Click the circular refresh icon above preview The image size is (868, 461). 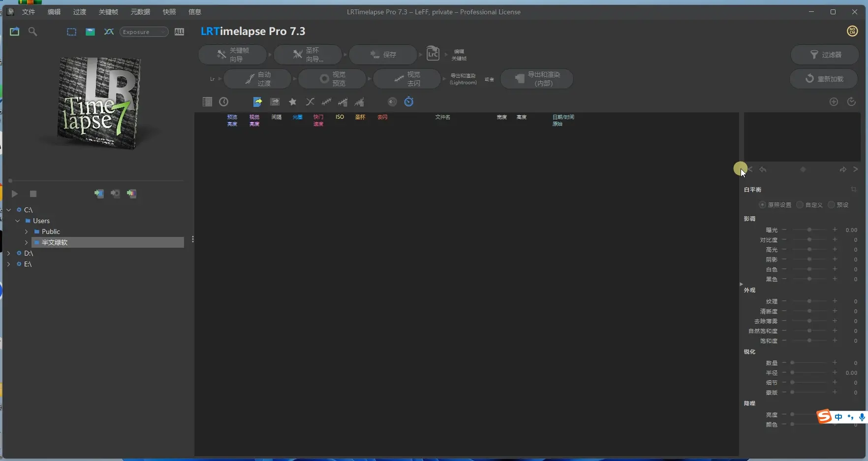(852, 101)
